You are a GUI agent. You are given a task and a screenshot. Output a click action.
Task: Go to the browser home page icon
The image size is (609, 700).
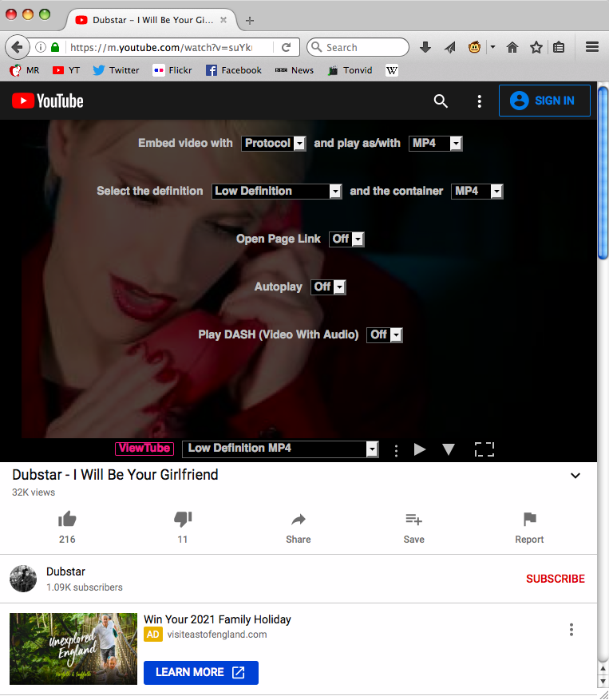coord(512,47)
